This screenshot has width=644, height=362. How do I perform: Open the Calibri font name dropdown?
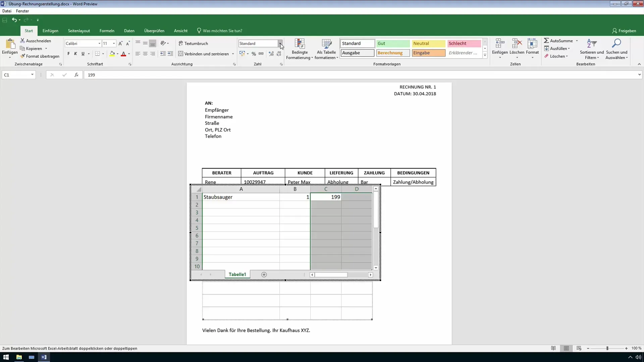[x=99, y=44]
